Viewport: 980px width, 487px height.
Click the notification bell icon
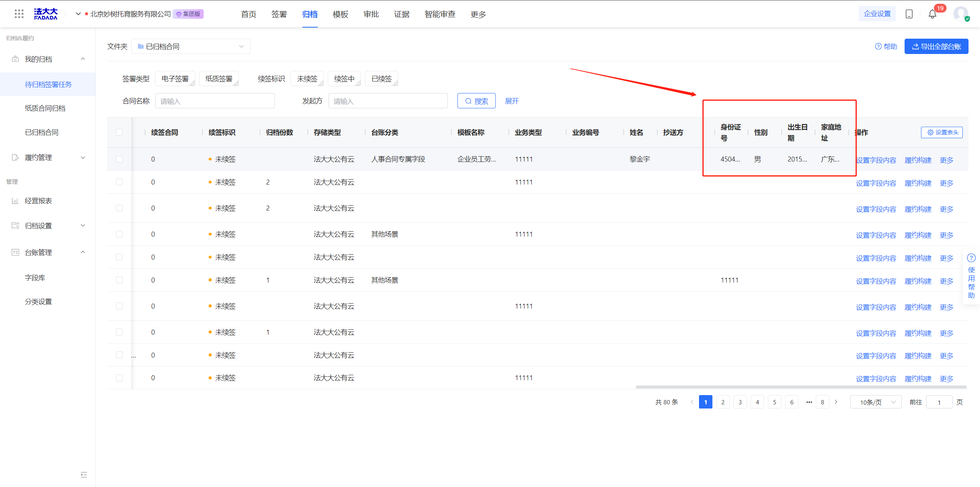[x=932, y=14]
